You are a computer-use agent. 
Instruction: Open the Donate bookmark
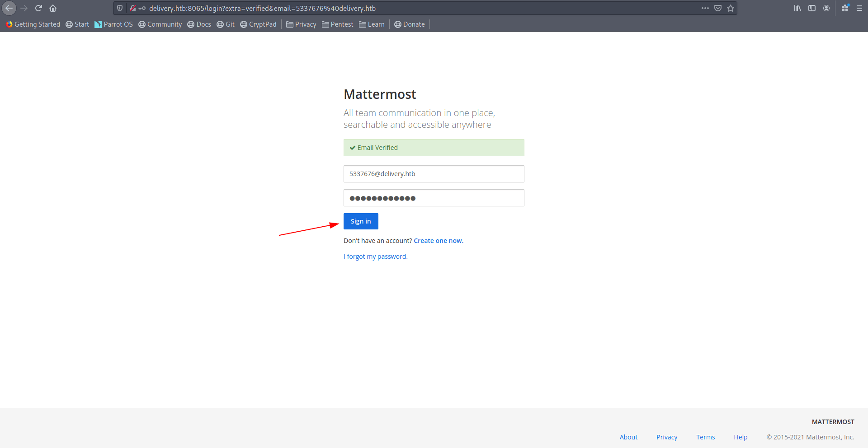(410, 24)
